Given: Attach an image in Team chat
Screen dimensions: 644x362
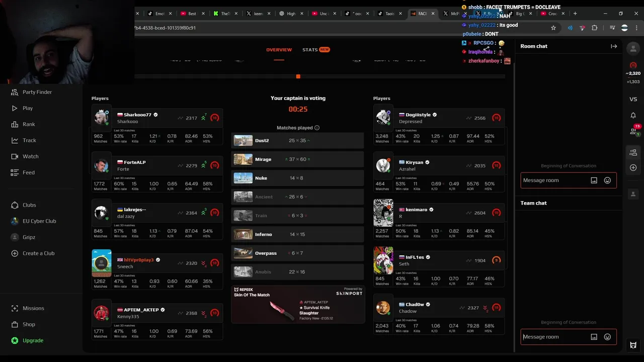Looking at the screenshot, I should tap(594, 337).
